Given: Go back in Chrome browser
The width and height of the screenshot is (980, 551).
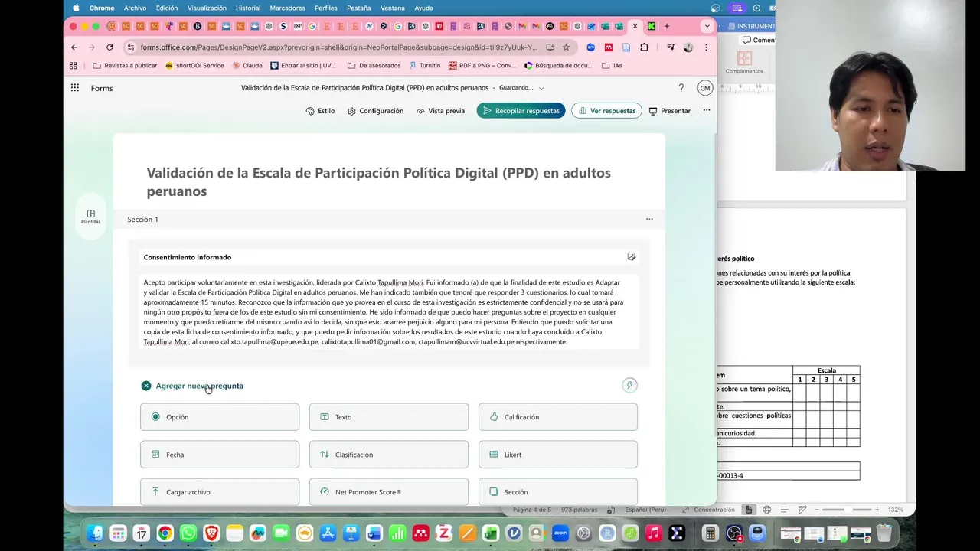Looking at the screenshot, I should click(x=74, y=47).
